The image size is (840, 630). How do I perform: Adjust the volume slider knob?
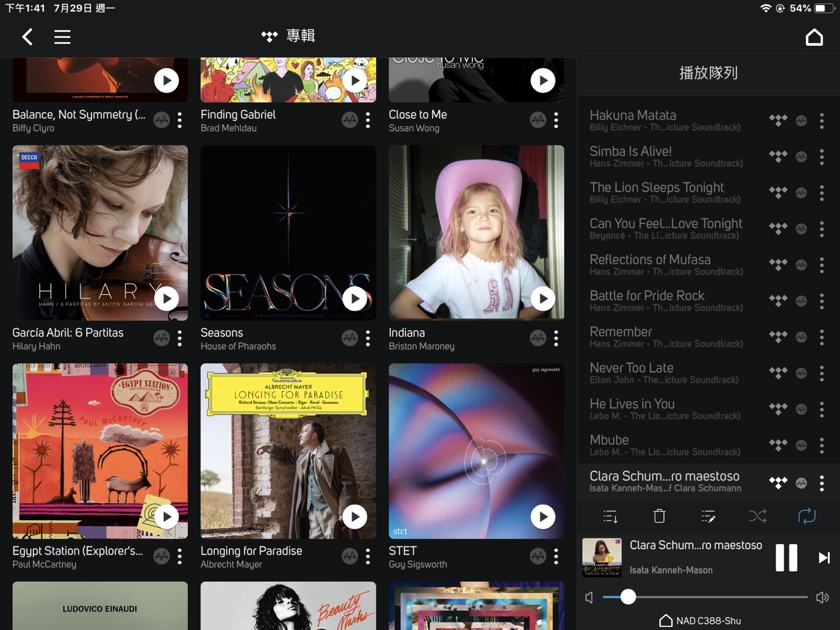pos(628,597)
